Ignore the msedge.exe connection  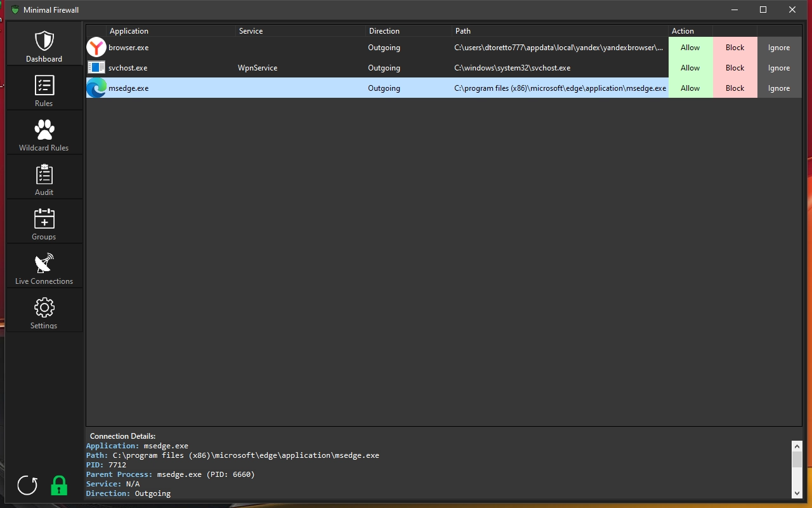click(779, 88)
